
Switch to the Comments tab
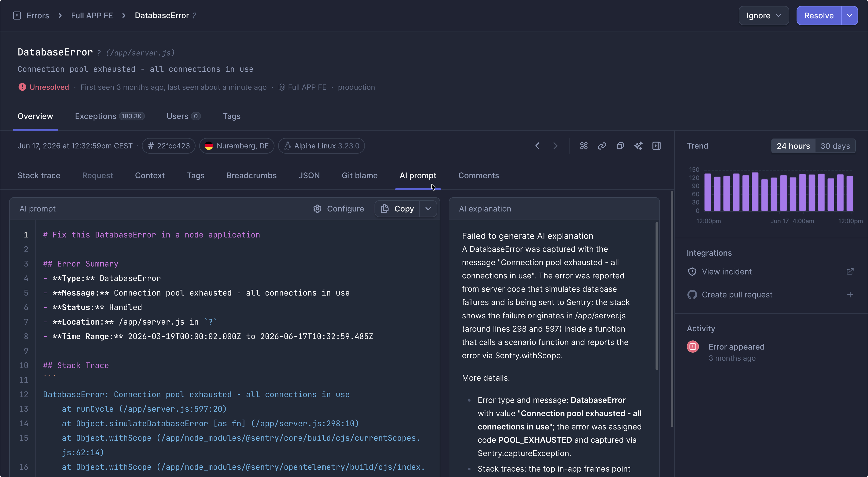478,175
